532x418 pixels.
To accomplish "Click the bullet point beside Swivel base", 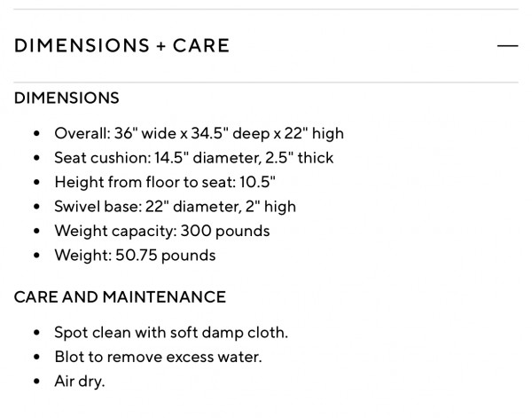I will coord(36,207).
